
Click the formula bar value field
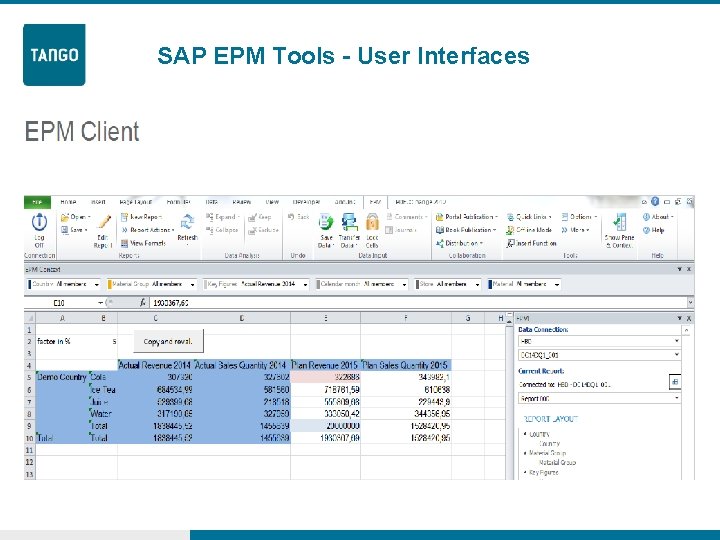pos(418,303)
